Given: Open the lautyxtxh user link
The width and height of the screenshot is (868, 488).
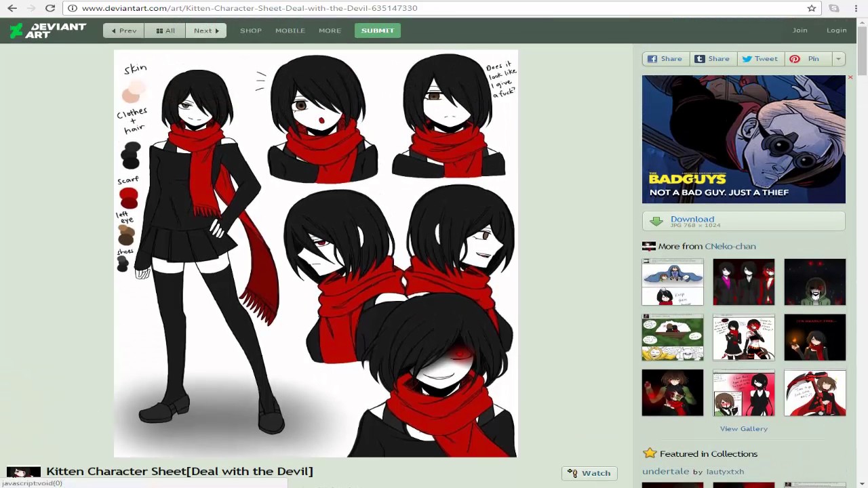Looking at the screenshot, I should (x=725, y=471).
